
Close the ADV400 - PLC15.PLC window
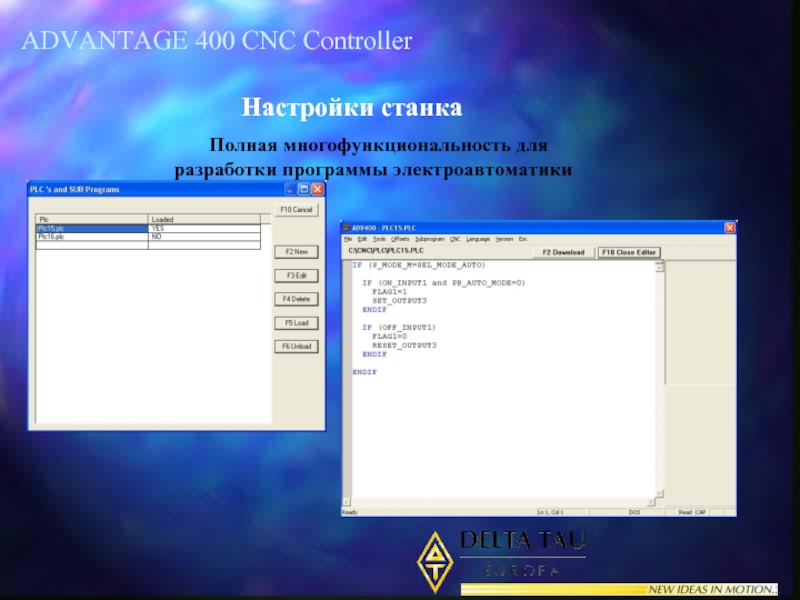[730, 228]
